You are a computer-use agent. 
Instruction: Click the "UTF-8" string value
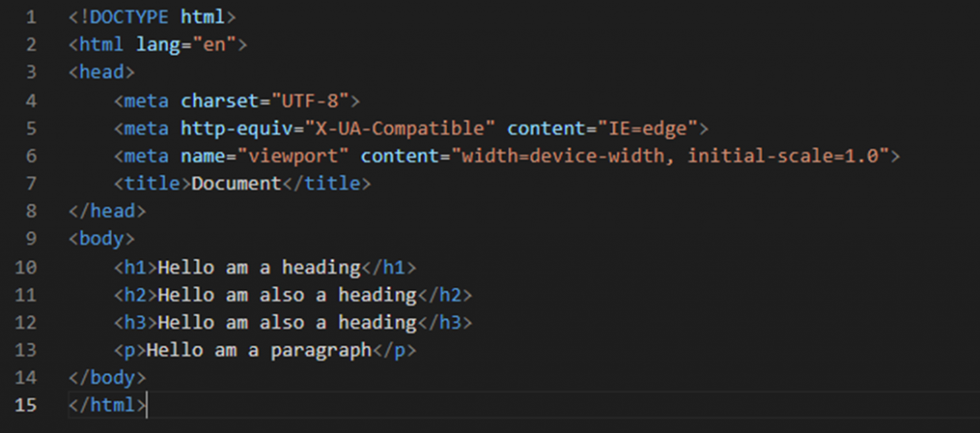[310, 101]
